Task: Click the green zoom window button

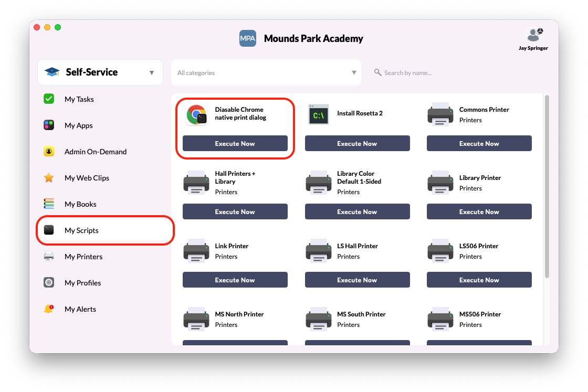Action: pos(58,27)
